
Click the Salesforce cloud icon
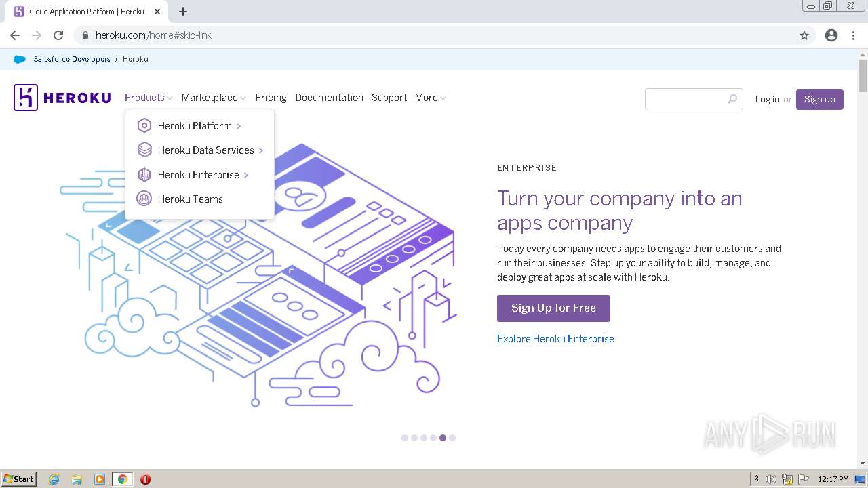(20, 59)
